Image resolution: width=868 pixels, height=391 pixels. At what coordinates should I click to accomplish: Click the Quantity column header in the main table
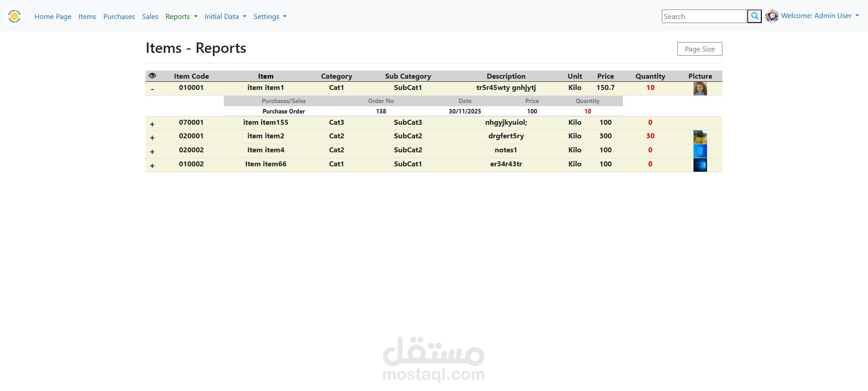click(650, 76)
